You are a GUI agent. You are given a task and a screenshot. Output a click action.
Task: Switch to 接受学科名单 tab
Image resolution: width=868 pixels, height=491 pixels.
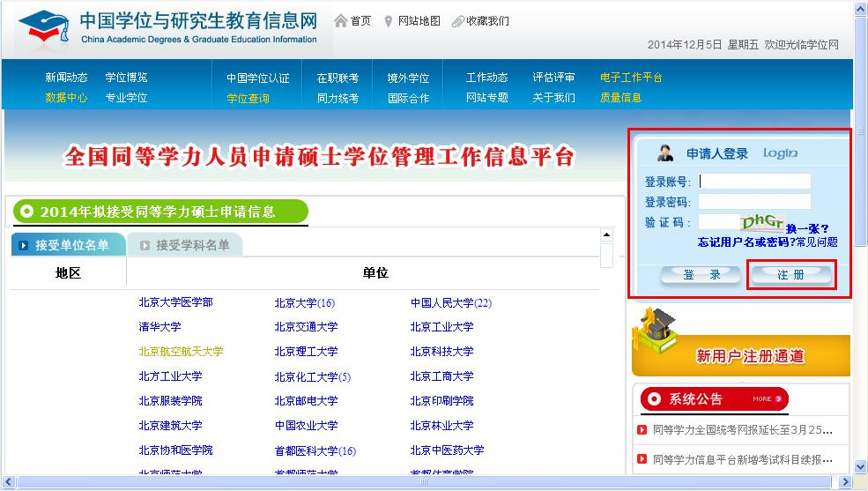click(x=185, y=245)
